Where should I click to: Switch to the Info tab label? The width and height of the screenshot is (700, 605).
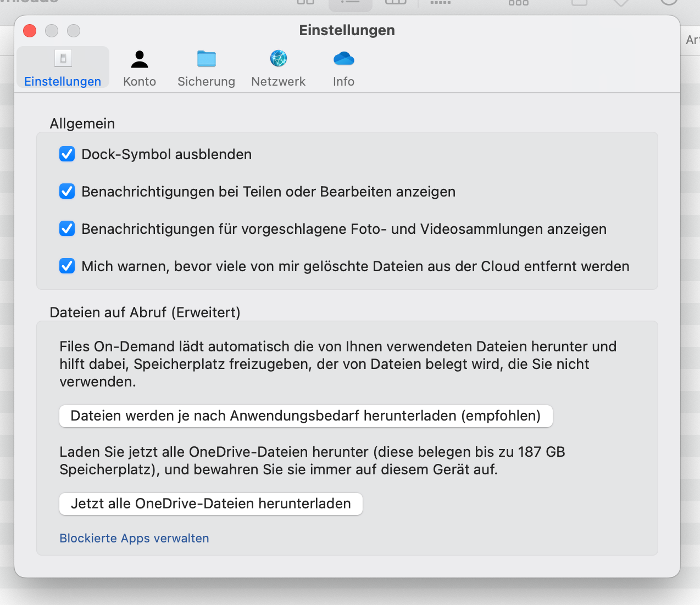coord(343,81)
